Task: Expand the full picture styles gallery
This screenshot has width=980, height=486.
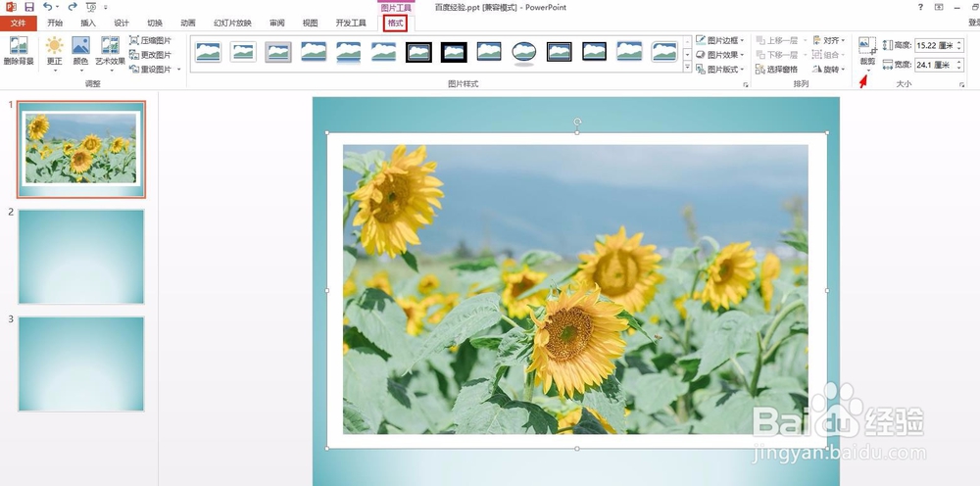Action: pos(688,67)
